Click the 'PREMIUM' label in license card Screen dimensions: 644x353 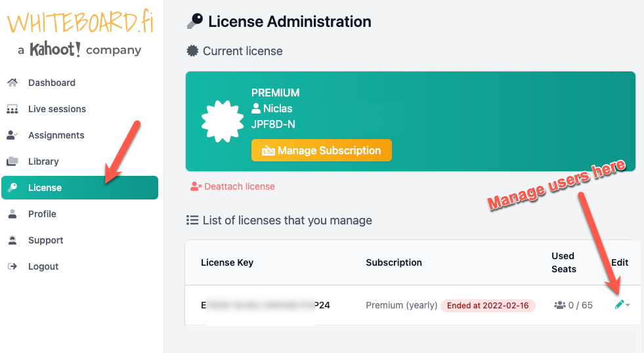276,93
